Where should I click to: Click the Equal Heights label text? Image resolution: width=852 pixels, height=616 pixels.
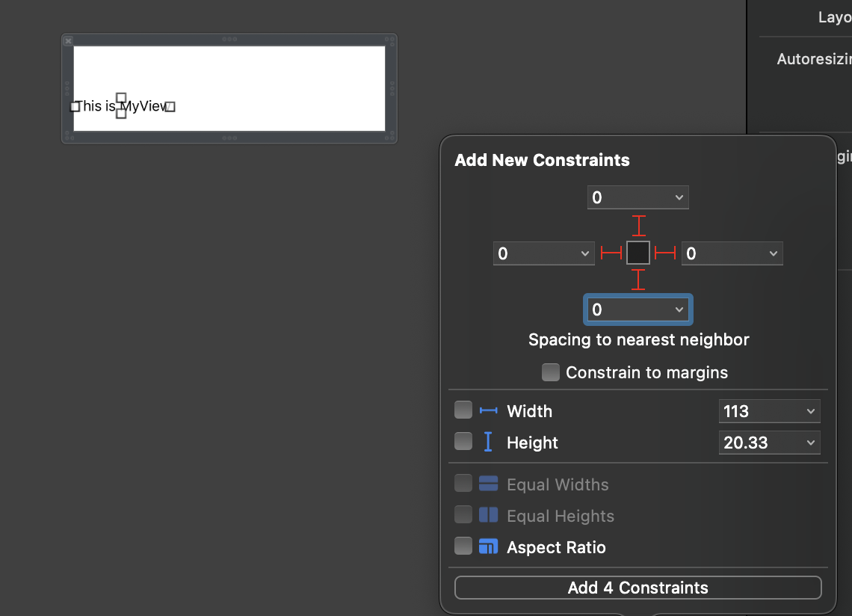point(561,516)
